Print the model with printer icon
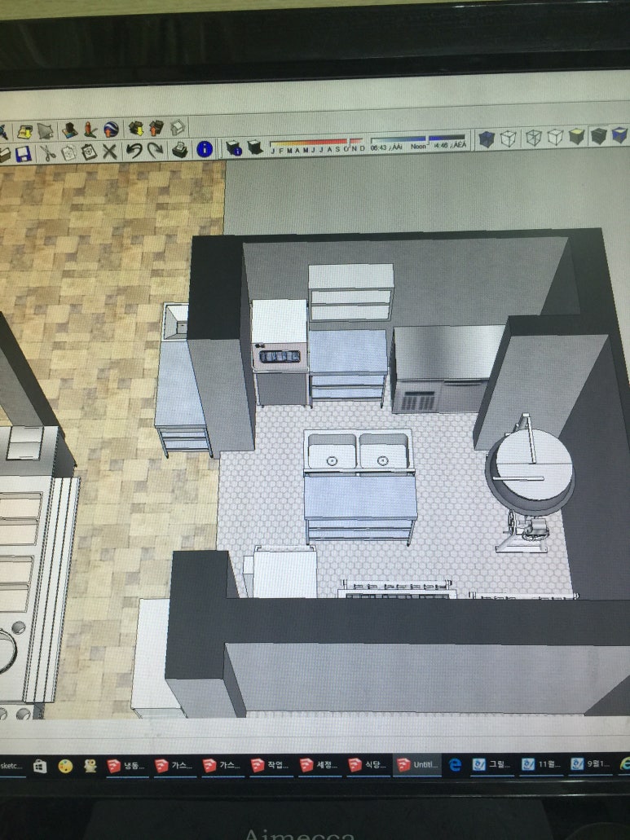This screenshot has width=630, height=840. tap(179, 149)
